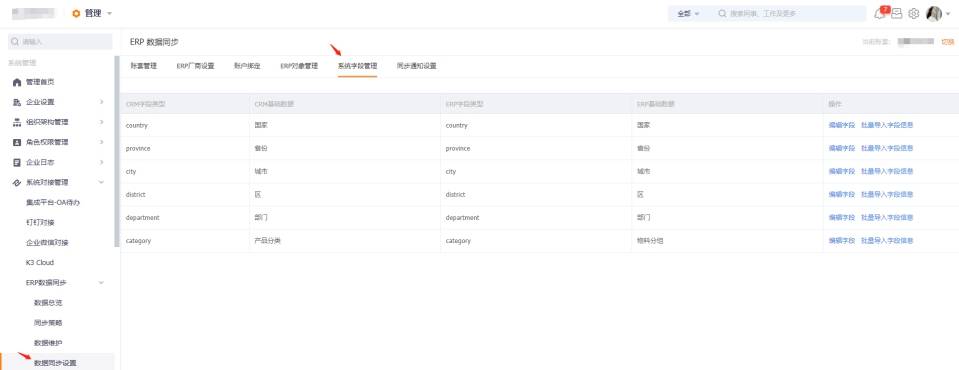Open 同步策略 under ERP数据同步
Screen dimensions: 959x370
pos(48,323)
